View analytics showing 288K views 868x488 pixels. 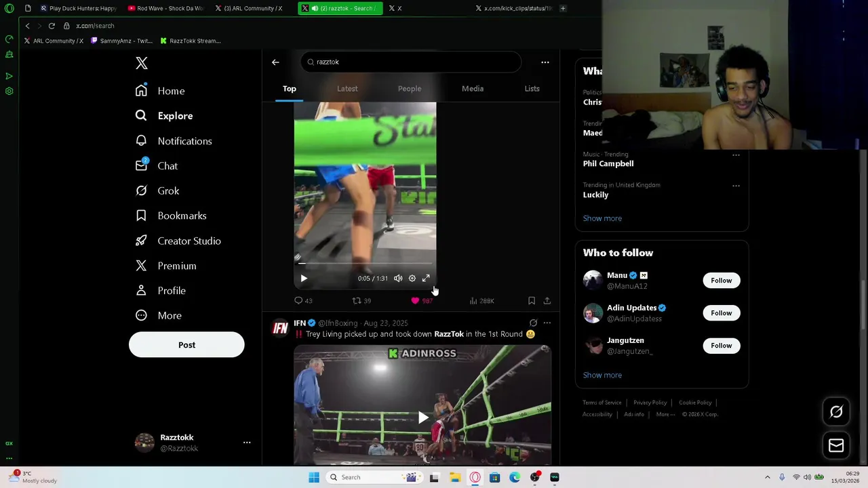[481, 301]
